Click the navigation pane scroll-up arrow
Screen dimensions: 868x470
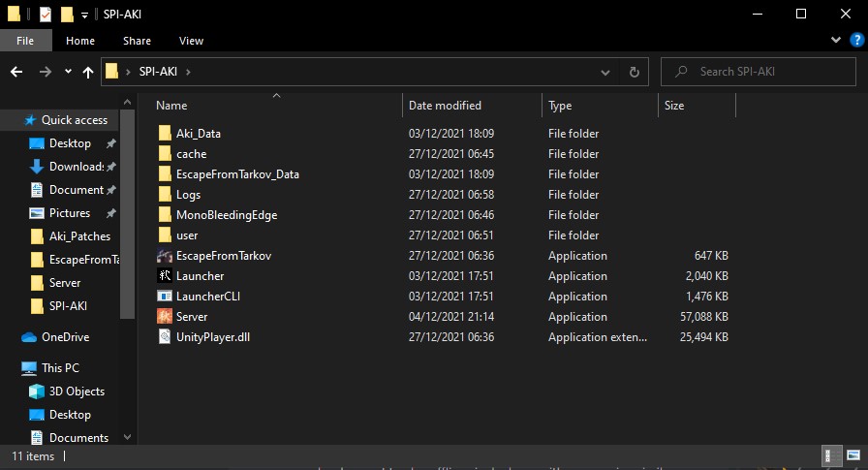coord(127,102)
